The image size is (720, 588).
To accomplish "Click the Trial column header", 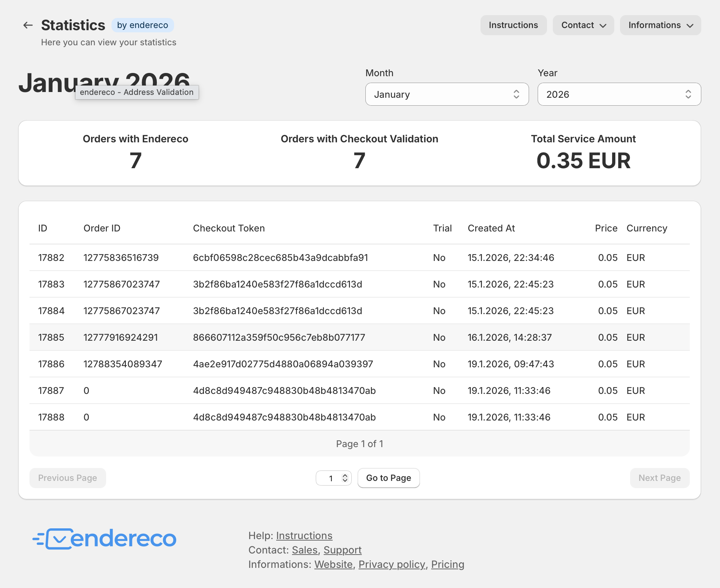I will (x=442, y=228).
